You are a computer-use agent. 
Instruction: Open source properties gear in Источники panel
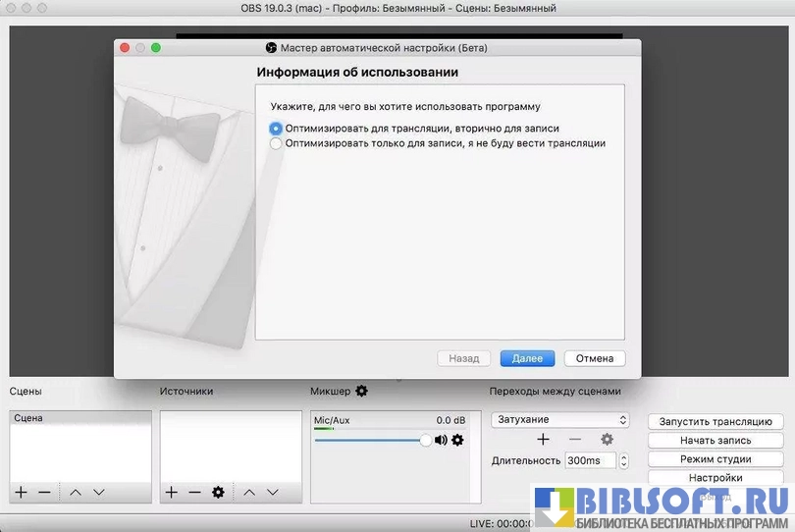point(218,492)
